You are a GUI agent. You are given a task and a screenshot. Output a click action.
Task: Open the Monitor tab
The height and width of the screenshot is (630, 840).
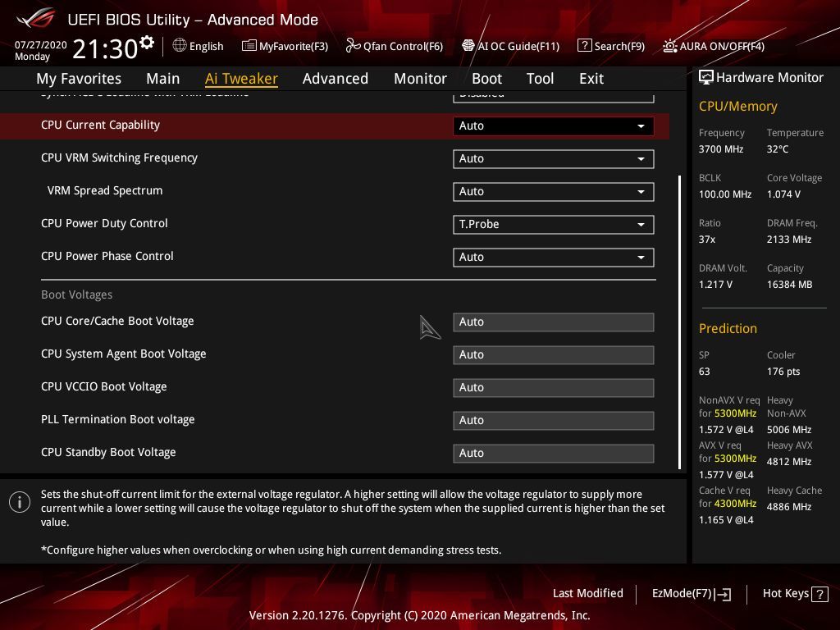420,79
